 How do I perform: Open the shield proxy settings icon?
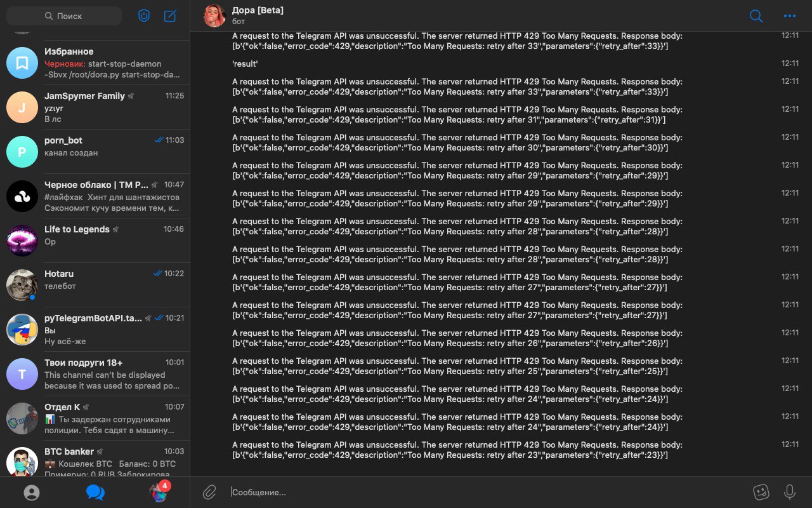144,16
